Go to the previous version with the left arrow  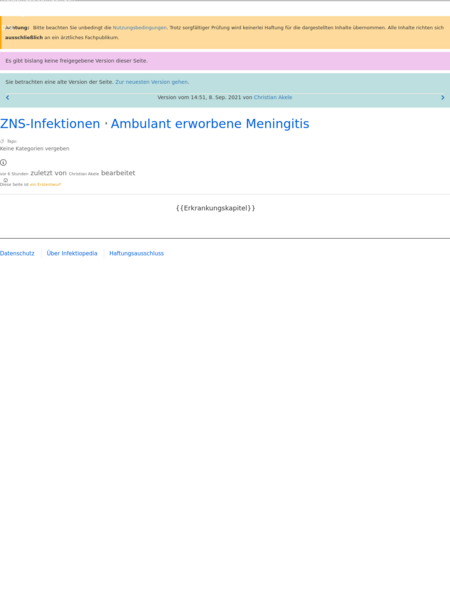[7, 98]
